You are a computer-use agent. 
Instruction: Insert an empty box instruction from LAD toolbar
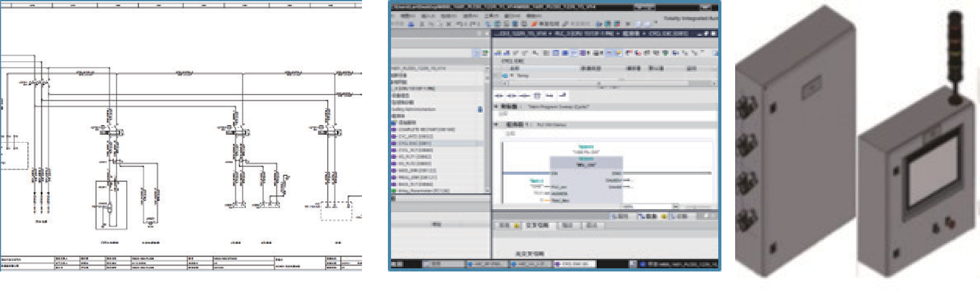pyautogui.click(x=537, y=96)
